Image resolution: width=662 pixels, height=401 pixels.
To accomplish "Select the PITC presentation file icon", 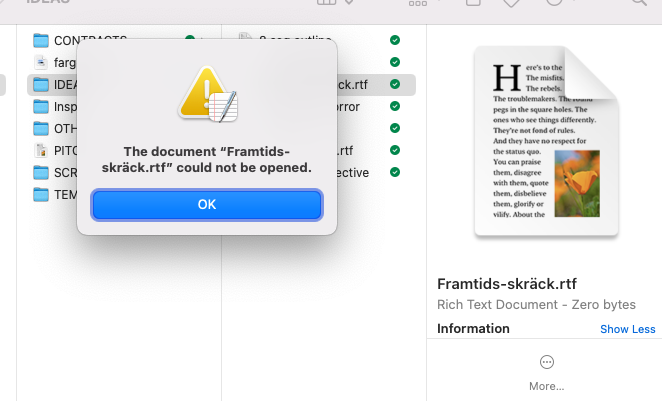I will [41, 150].
